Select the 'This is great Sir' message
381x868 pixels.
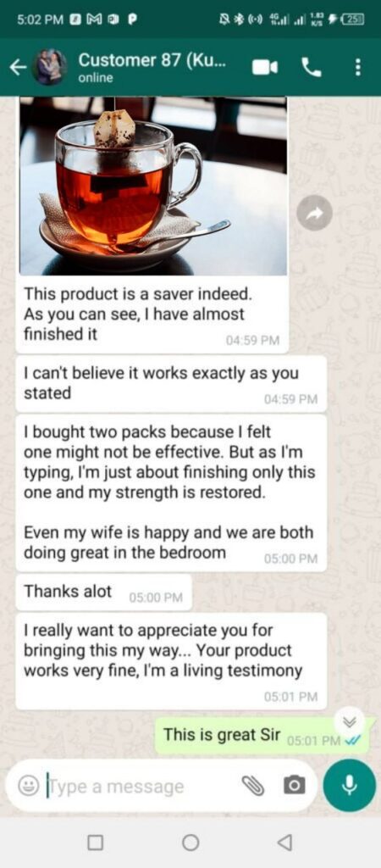click(261, 736)
